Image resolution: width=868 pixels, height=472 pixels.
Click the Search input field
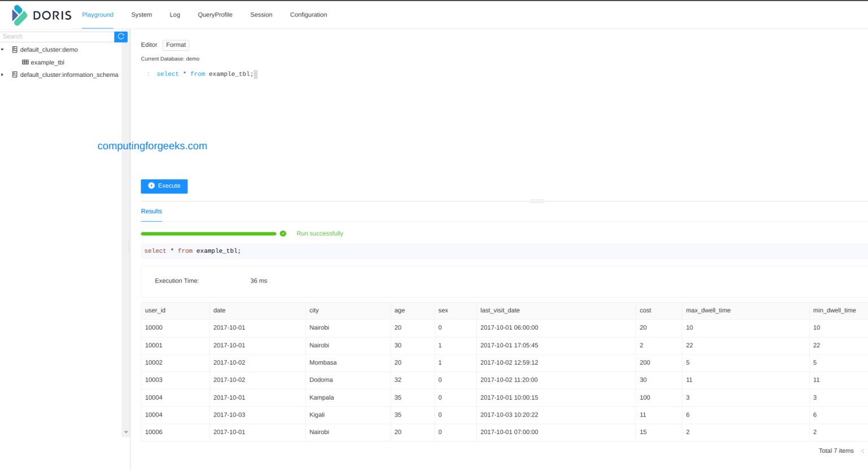(x=57, y=36)
